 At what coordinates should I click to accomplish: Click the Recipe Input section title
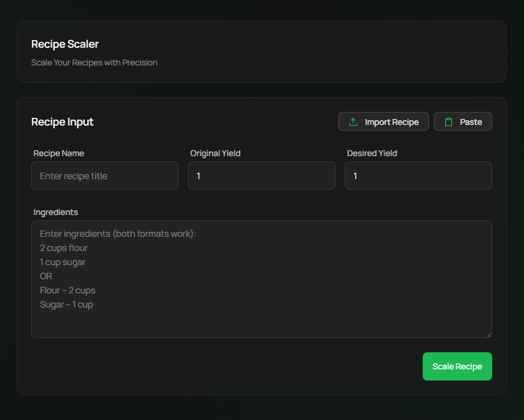(62, 122)
